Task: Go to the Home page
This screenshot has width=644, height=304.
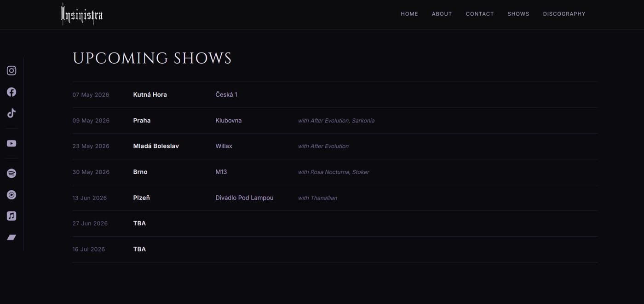Action: [409, 14]
